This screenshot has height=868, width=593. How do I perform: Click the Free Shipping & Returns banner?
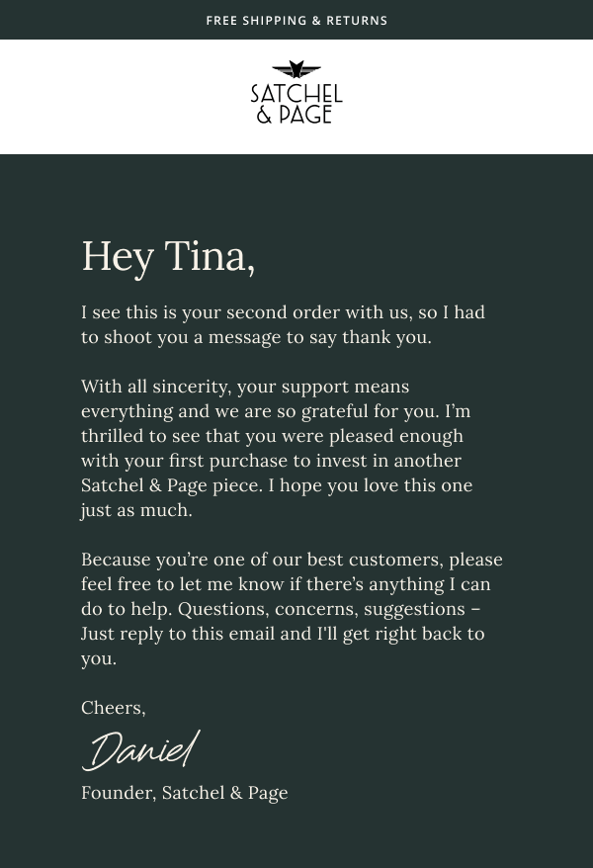296,20
